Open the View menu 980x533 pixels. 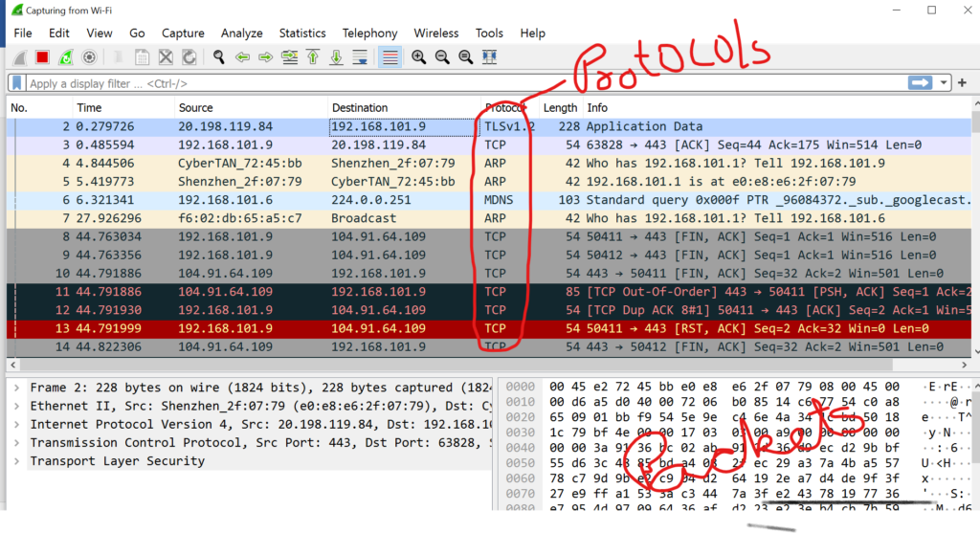point(100,33)
